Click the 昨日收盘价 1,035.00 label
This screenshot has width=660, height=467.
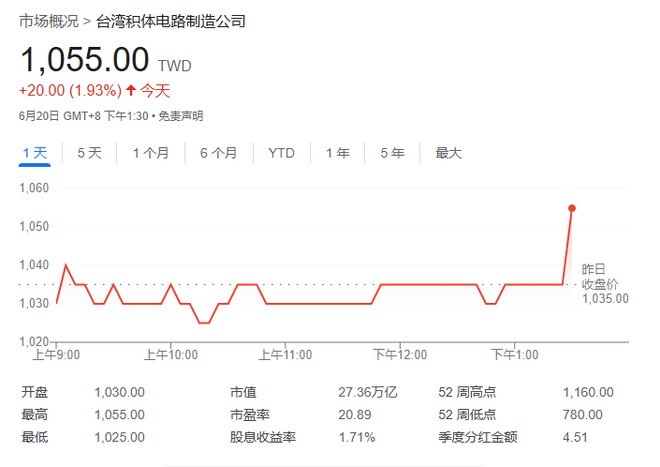[x=604, y=284]
